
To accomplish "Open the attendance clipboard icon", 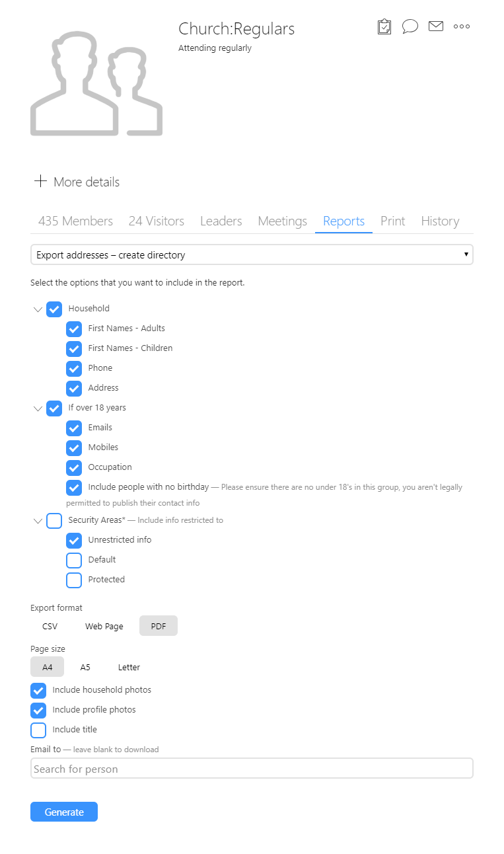I will (x=384, y=26).
